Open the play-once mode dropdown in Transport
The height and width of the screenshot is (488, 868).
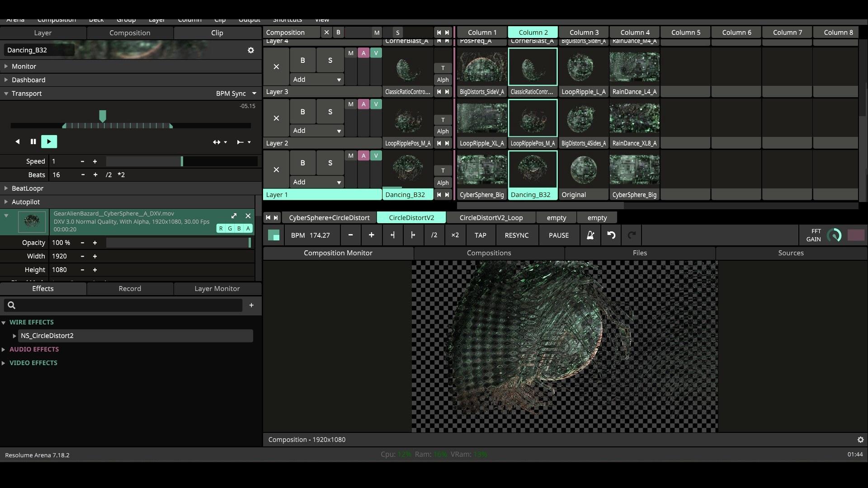click(x=244, y=142)
